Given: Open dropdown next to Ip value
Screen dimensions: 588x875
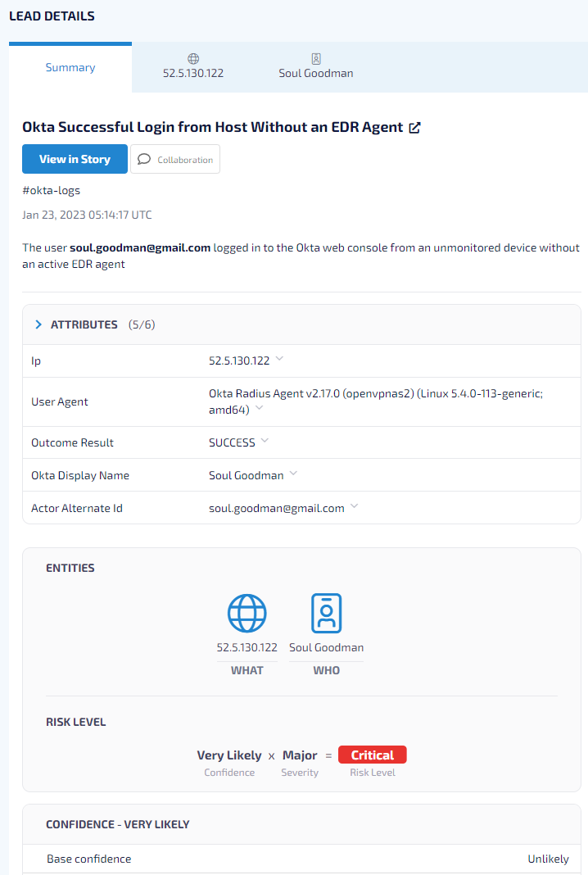Looking at the screenshot, I should click(x=279, y=359).
